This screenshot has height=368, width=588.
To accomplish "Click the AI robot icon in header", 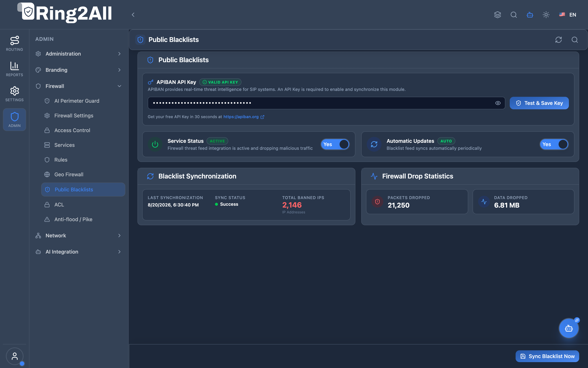I will pos(530,15).
